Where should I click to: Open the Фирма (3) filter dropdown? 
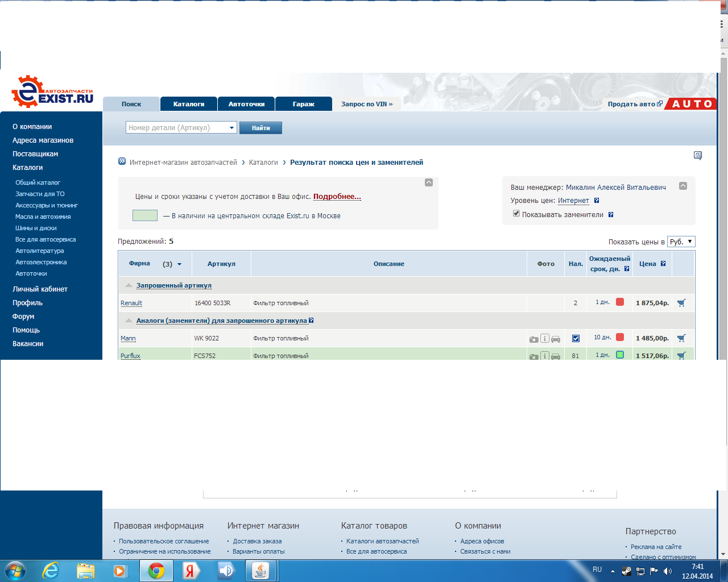[x=180, y=264]
